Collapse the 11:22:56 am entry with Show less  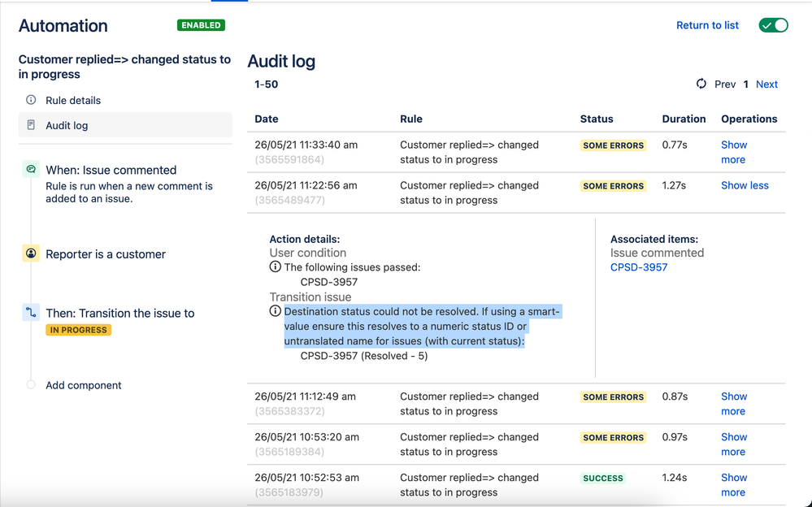tap(745, 185)
